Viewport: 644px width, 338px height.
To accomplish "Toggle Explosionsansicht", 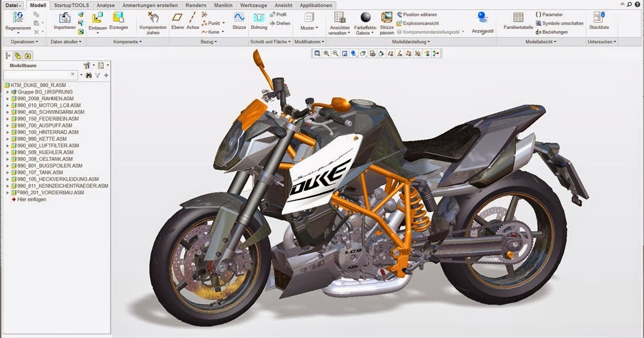I will (x=417, y=23).
